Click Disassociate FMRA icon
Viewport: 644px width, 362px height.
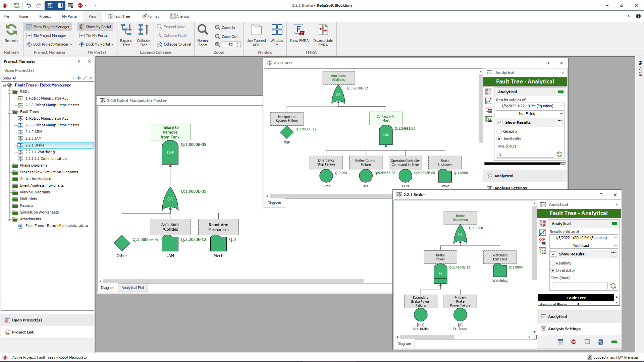point(323,30)
